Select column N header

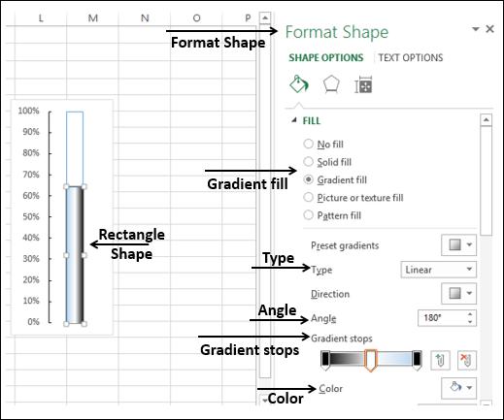145,18
